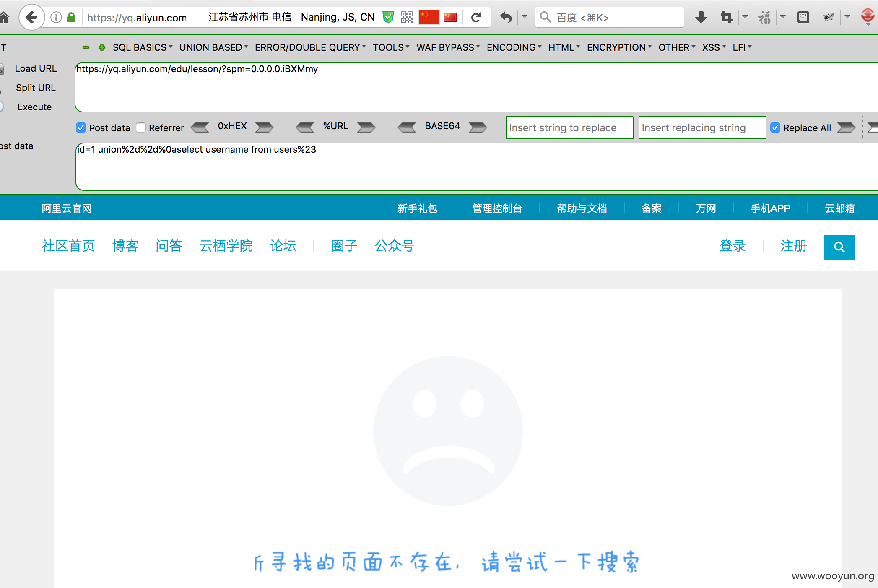
Task: Open the ENCRYPTION dropdown
Action: [x=619, y=47]
